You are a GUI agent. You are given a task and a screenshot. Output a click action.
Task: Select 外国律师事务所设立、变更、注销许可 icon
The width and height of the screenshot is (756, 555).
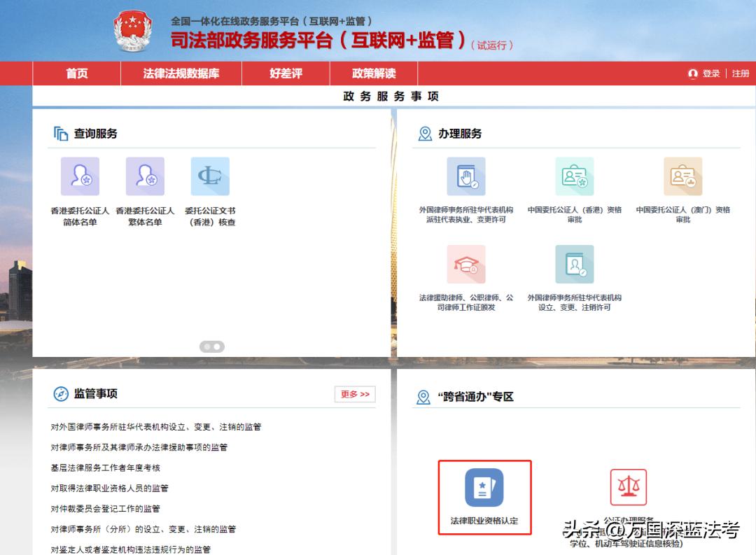574,265
